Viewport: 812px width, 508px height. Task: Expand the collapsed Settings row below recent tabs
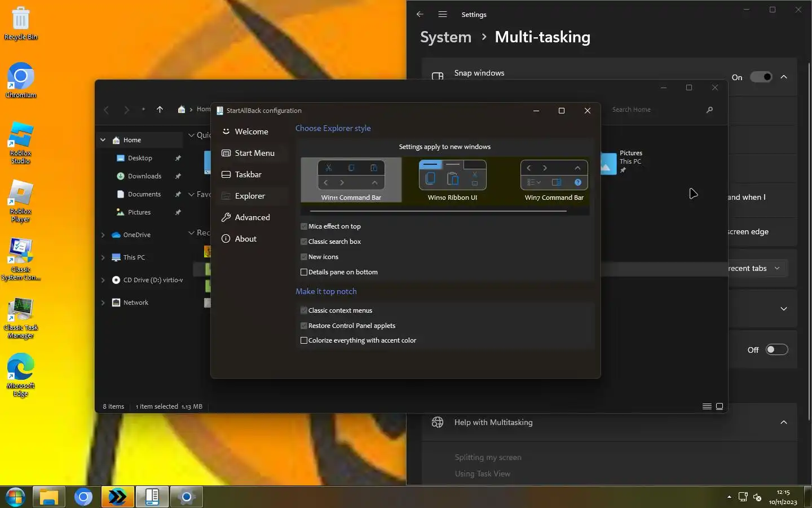(x=784, y=309)
